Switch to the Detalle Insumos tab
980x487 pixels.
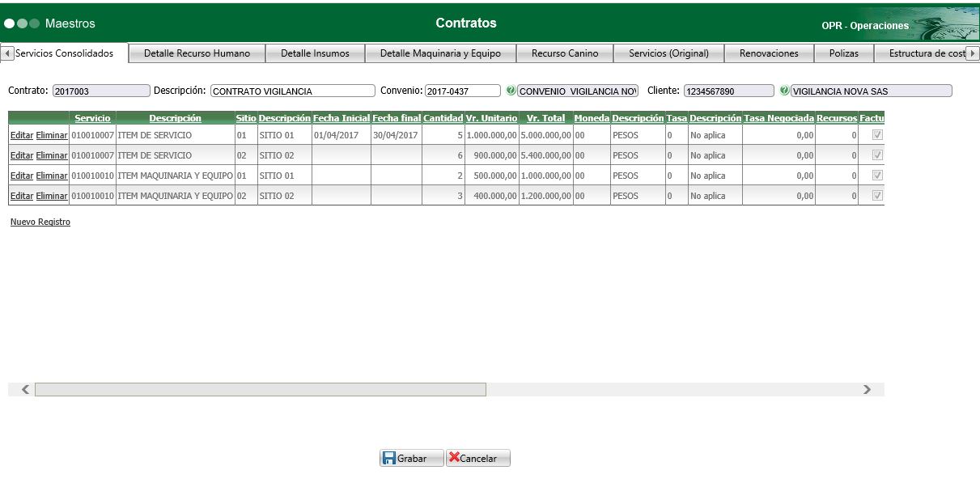[x=315, y=53]
